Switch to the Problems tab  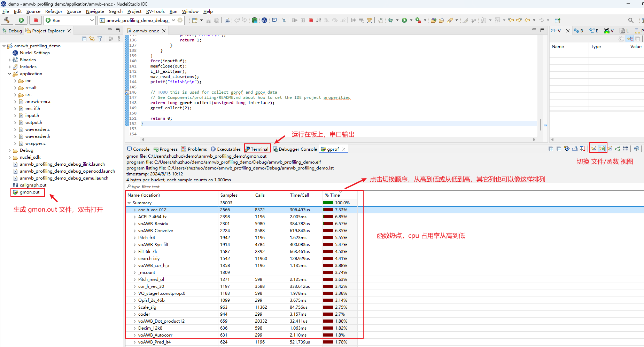tap(194, 149)
